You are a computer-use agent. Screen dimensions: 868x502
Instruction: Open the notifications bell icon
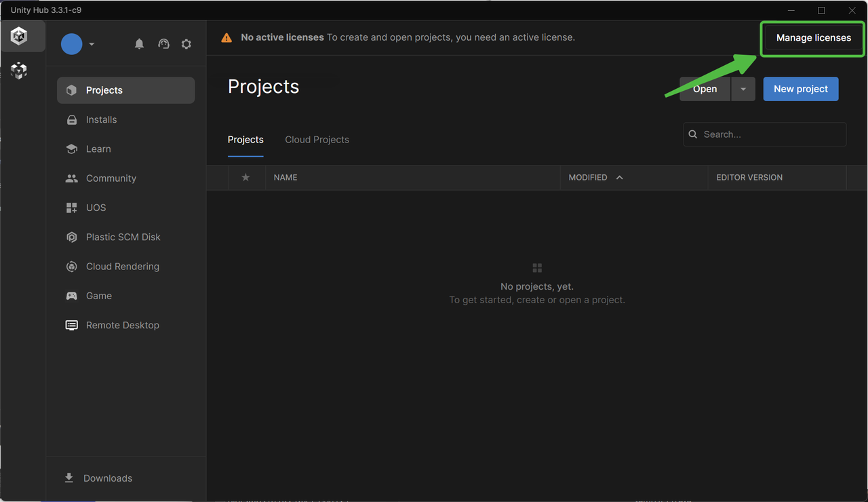139,44
